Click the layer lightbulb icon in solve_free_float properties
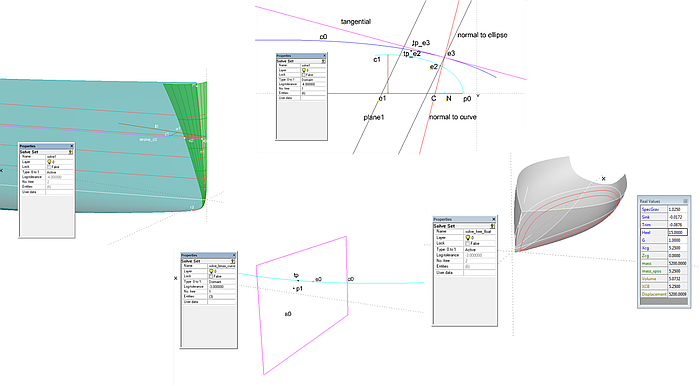700x386 pixels. (x=467, y=237)
